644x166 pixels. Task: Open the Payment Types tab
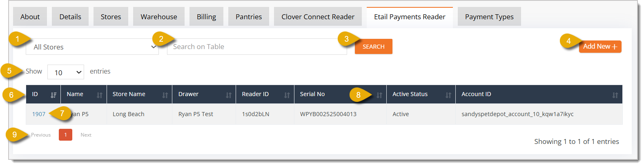tap(489, 17)
